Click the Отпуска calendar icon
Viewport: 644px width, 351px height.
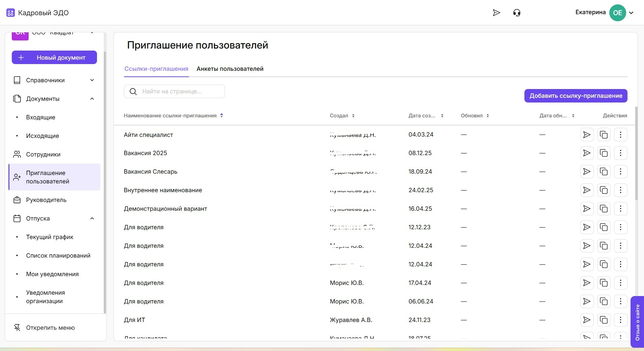point(17,218)
